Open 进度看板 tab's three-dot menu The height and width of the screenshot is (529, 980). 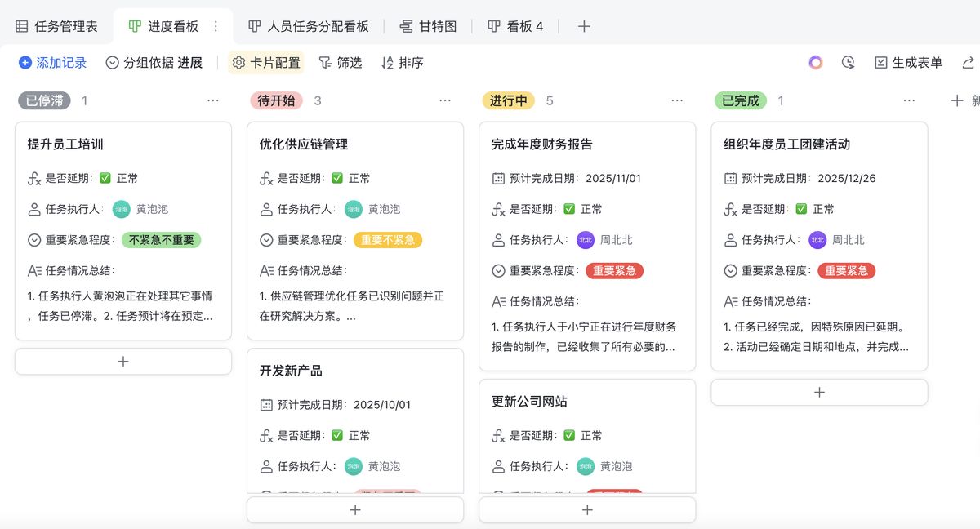216,26
